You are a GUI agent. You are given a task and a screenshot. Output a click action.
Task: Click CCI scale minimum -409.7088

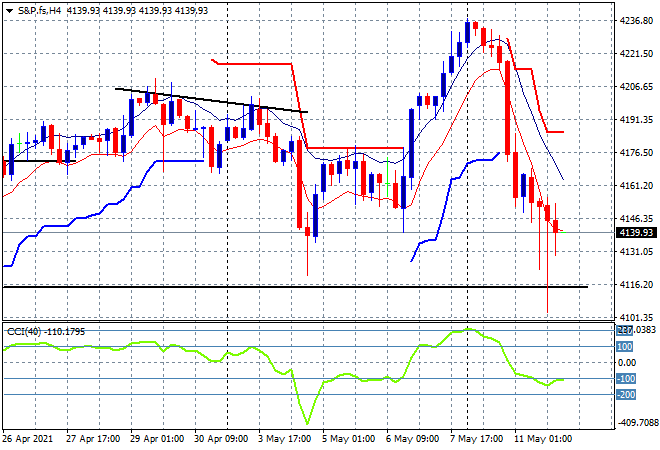click(x=638, y=422)
